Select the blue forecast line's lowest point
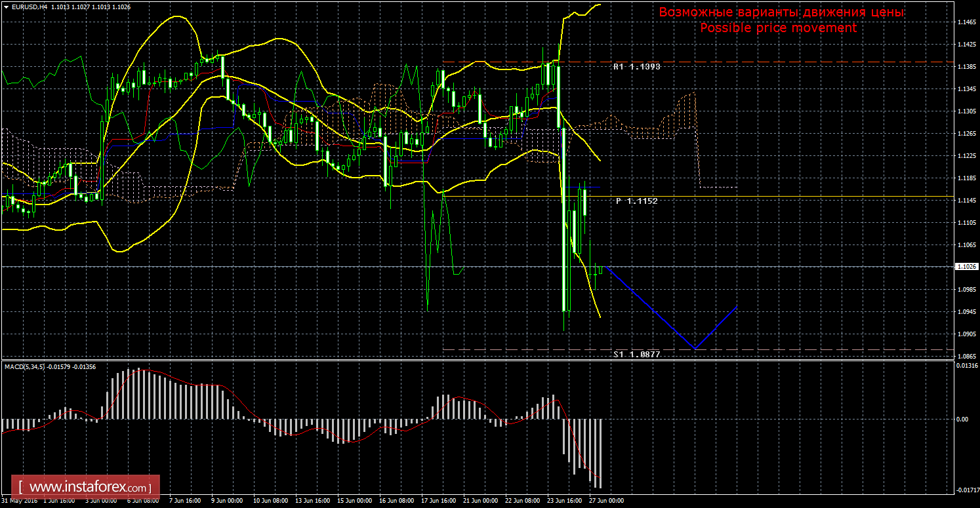Screen dimensions: 980x508 [x=695, y=349]
